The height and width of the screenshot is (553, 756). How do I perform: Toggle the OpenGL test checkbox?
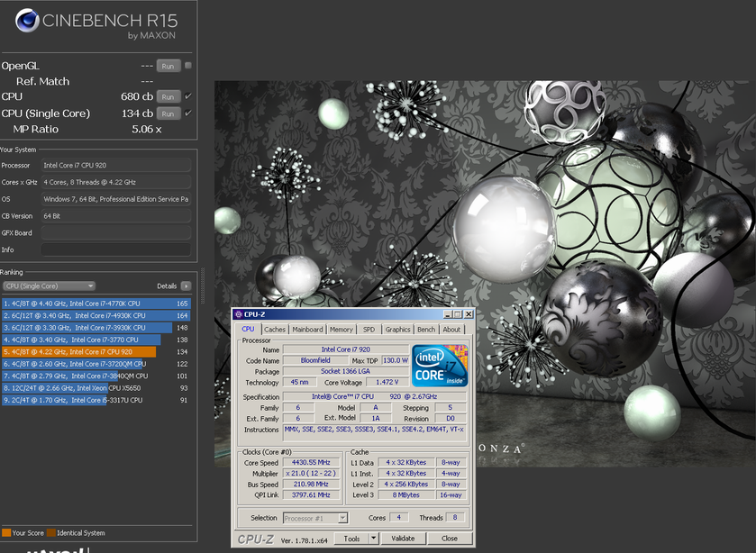coord(188,66)
